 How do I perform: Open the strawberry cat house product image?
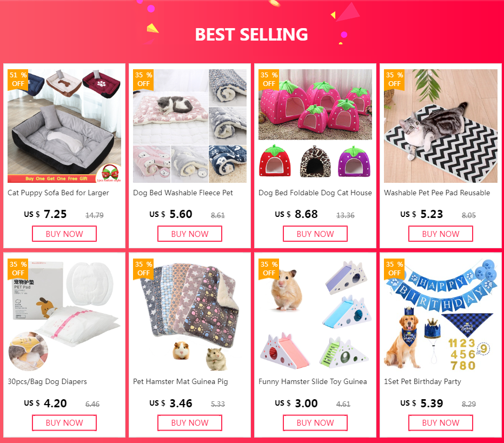coord(315,126)
